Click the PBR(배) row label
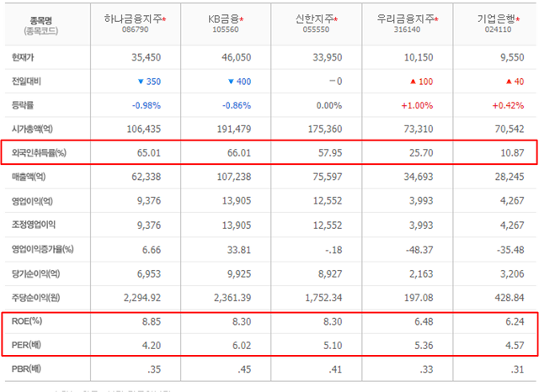Image resolution: width=539 pixels, height=392 pixels. pos(26,369)
